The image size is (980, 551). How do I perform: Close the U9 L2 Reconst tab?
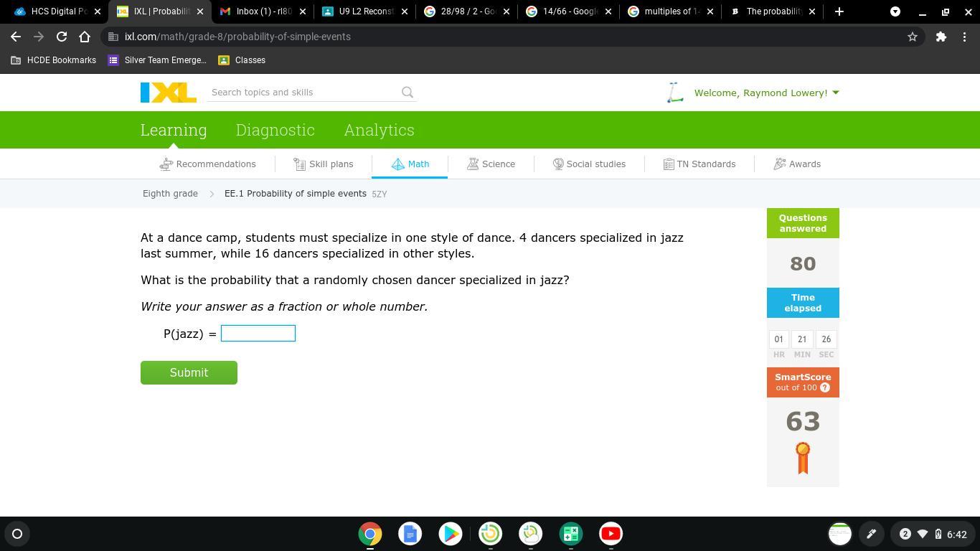tap(405, 11)
